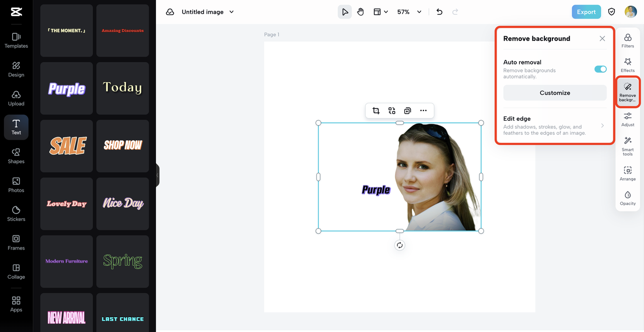The image size is (644, 332).
Task: Open the Design sidebar panel
Action: tap(16, 69)
